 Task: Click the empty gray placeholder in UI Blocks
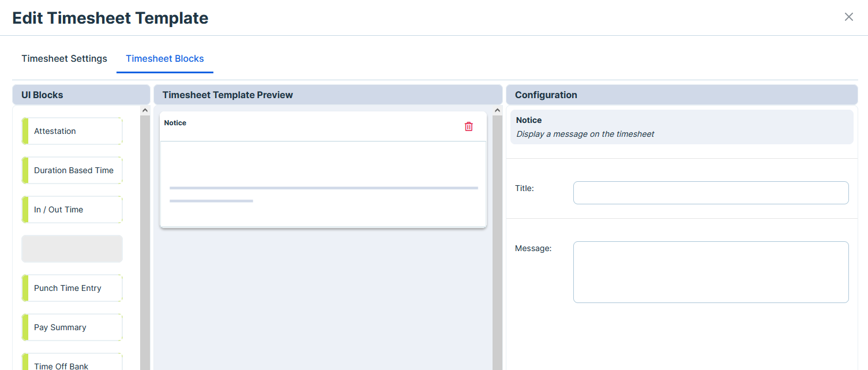(x=72, y=249)
